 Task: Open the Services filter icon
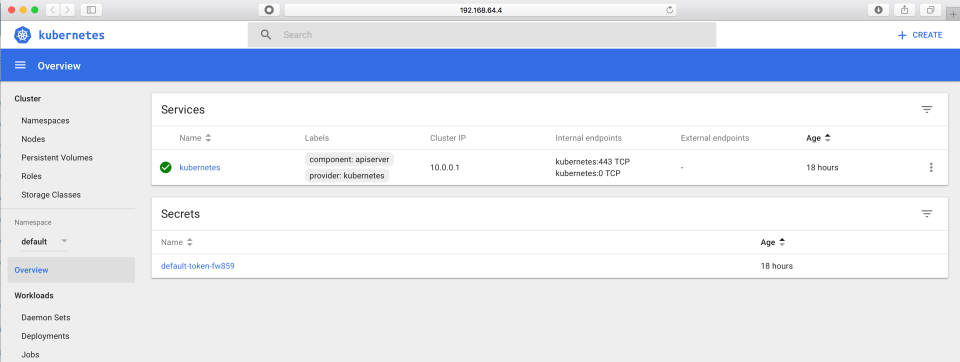tap(927, 110)
